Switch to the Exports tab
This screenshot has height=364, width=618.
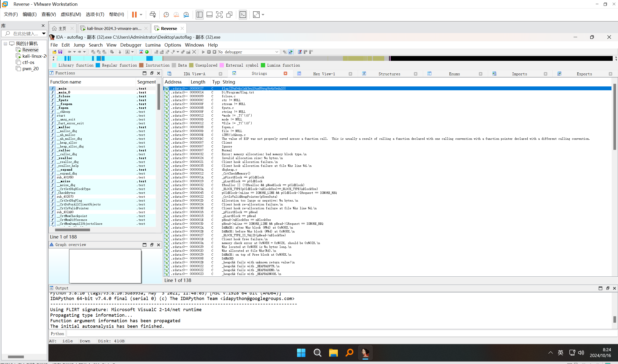point(584,74)
